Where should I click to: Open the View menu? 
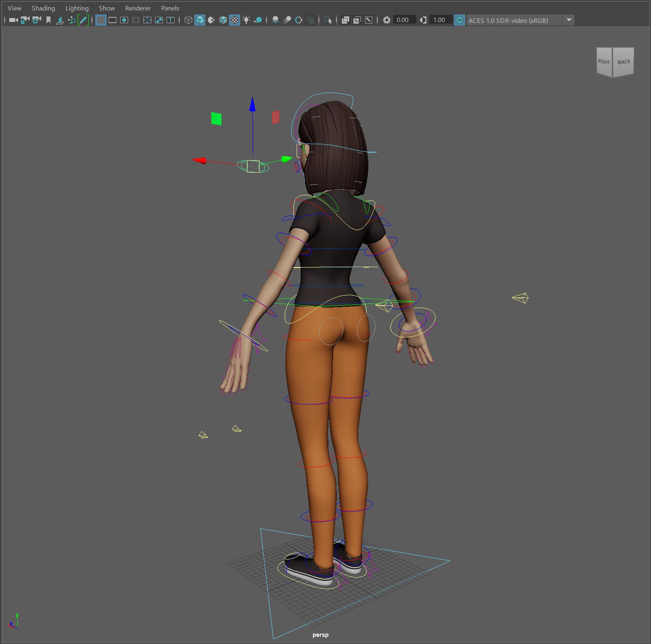[15, 8]
